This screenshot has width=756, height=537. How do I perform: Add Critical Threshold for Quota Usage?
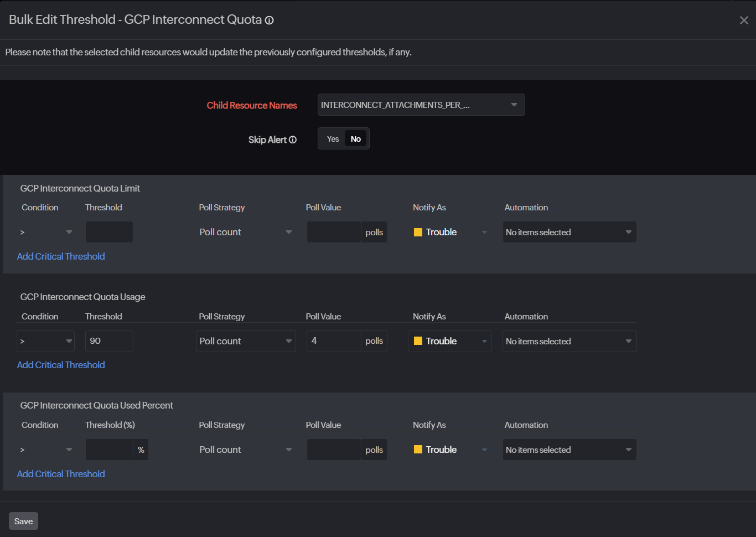[x=61, y=365]
